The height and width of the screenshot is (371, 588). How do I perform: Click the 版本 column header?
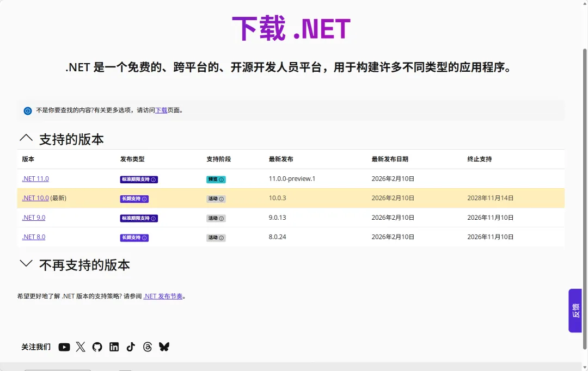click(28, 159)
